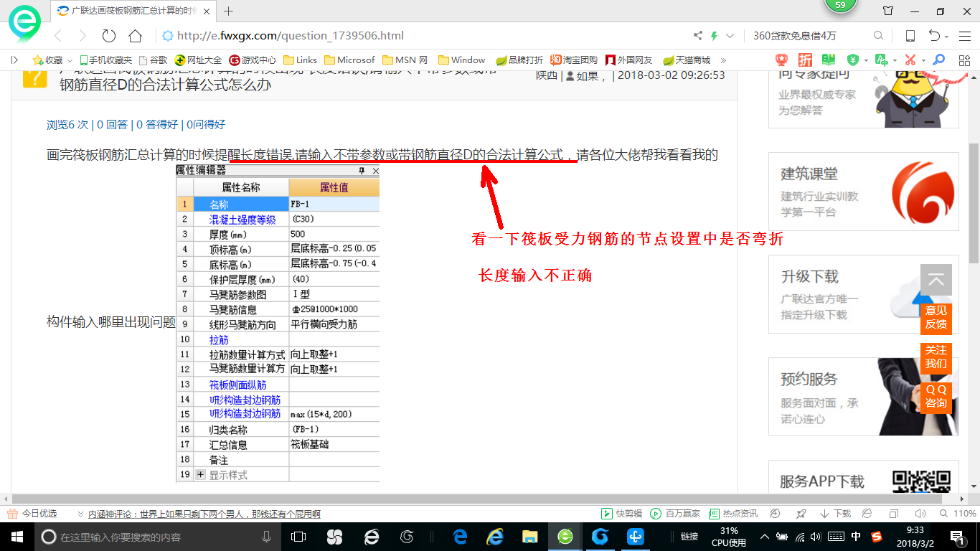Click the 热点资讯 status bar button

[732, 514]
